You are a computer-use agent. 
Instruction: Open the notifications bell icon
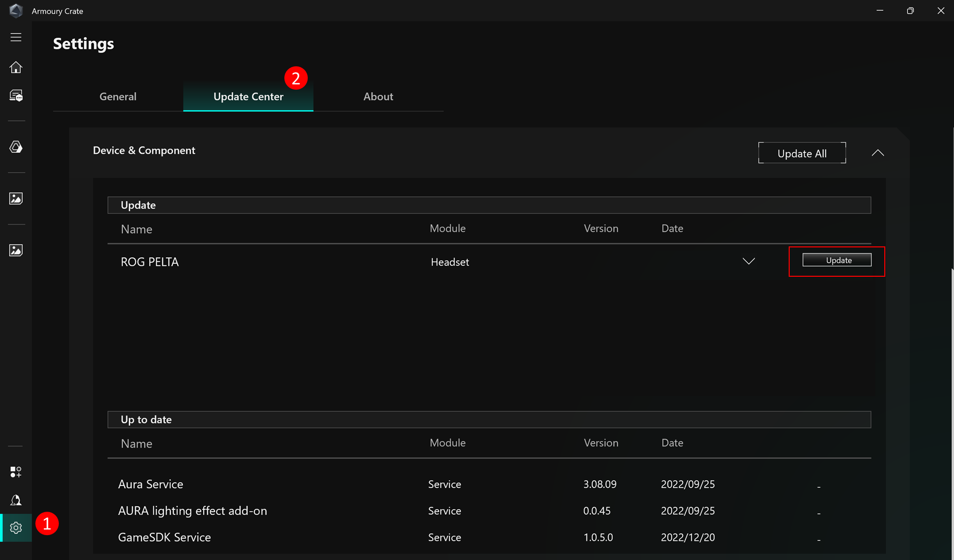point(16,500)
